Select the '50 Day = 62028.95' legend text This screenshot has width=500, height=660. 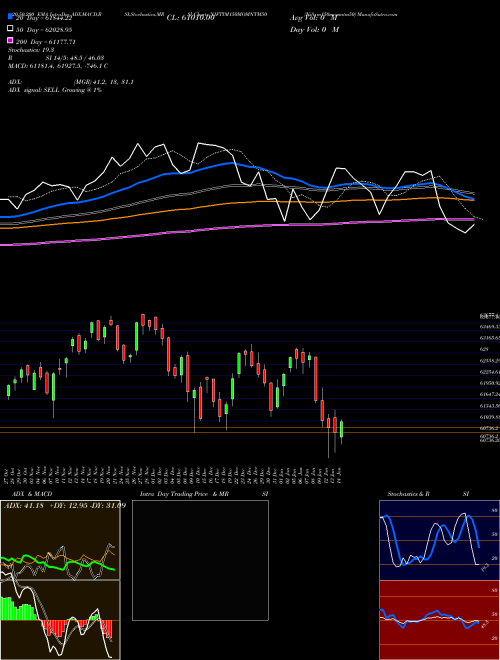44,30
